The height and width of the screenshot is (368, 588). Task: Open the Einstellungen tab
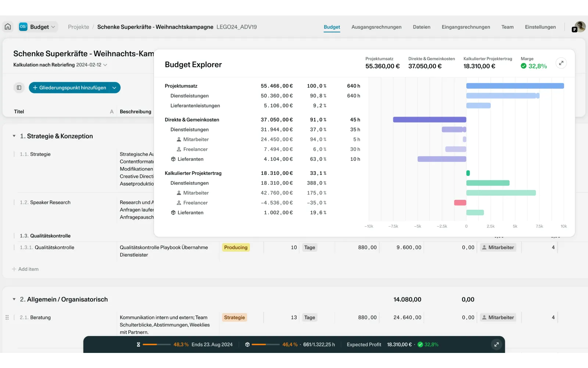point(540,27)
